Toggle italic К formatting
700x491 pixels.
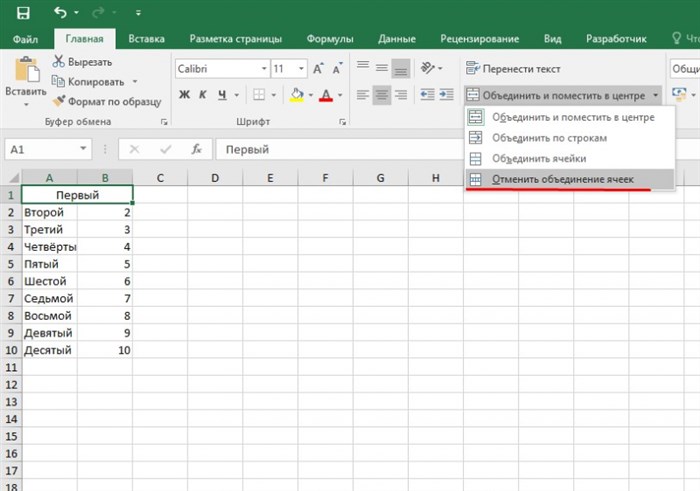203,95
